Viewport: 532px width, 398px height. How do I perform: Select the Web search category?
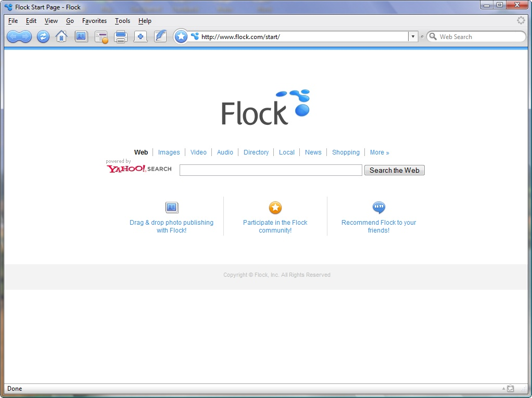pos(141,152)
